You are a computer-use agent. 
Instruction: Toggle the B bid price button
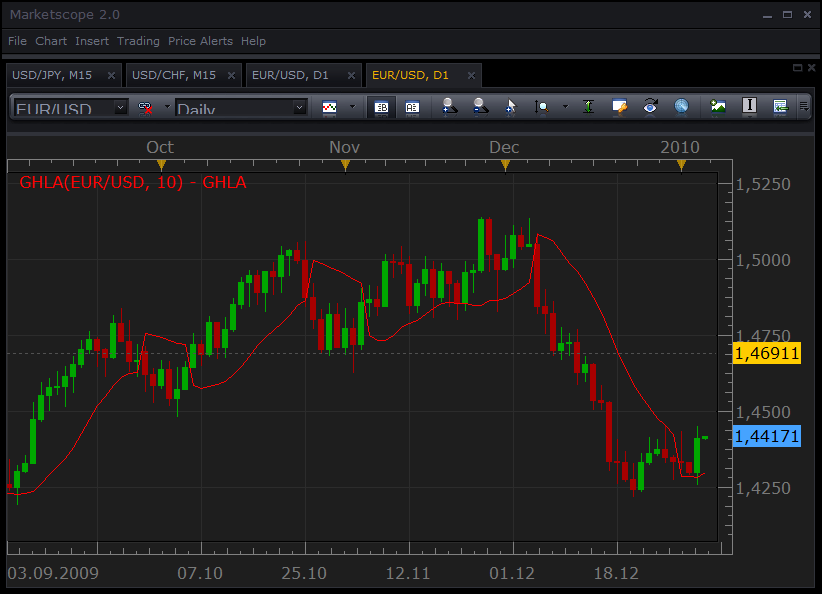[x=381, y=107]
